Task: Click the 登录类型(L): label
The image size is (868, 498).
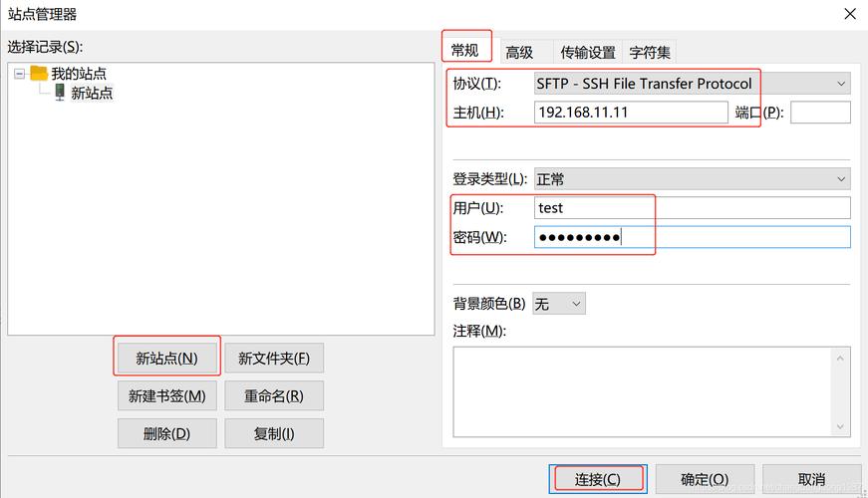Action: (489, 179)
